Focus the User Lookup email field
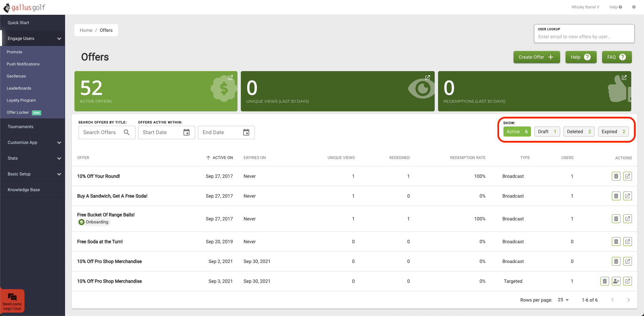 click(x=584, y=37)
